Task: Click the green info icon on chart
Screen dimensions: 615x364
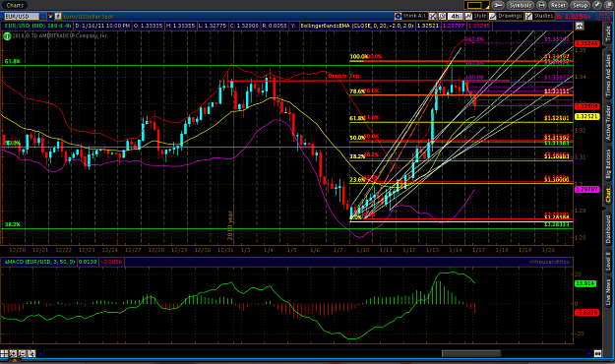Action: (x=7, y=36)
